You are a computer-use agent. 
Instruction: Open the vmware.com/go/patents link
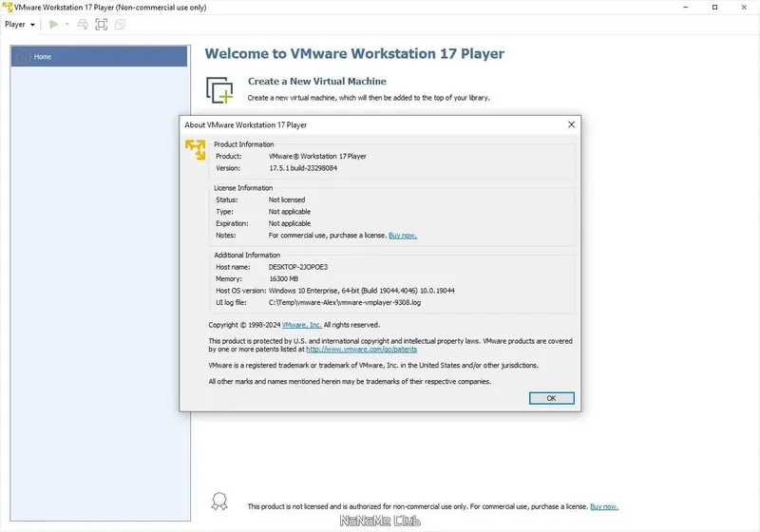point(362,350)
